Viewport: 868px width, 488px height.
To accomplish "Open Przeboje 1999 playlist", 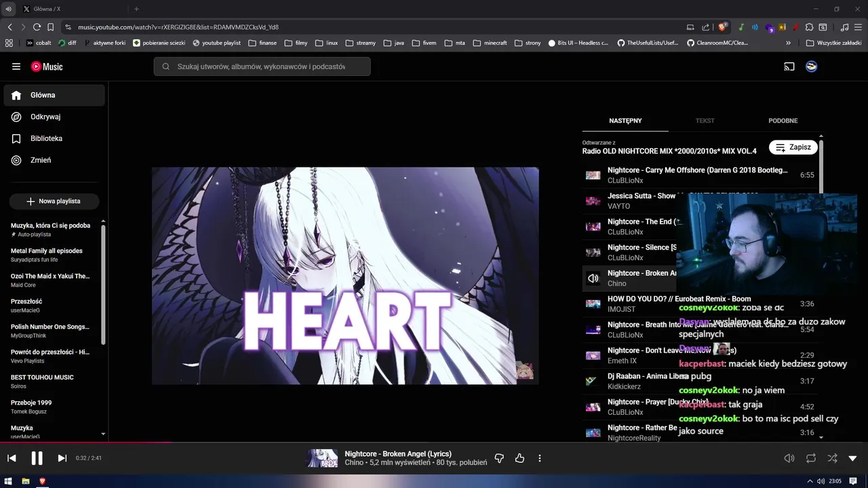I will [x=52, y=407].
